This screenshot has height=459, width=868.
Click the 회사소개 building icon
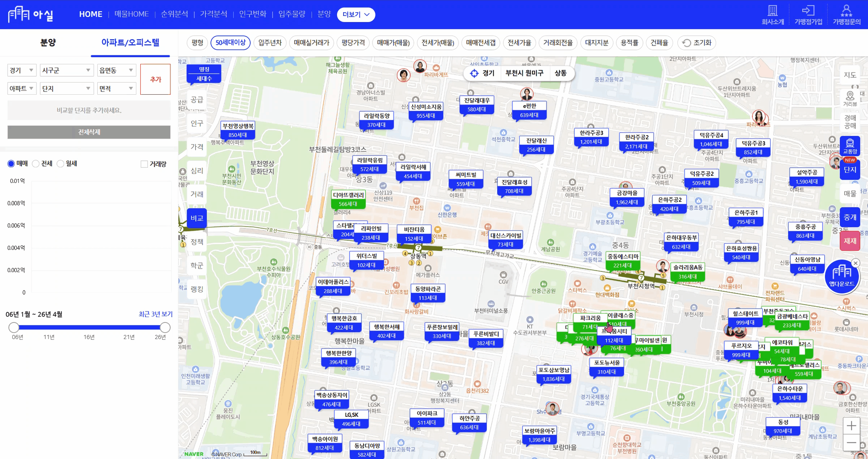(x=773, y=10)
